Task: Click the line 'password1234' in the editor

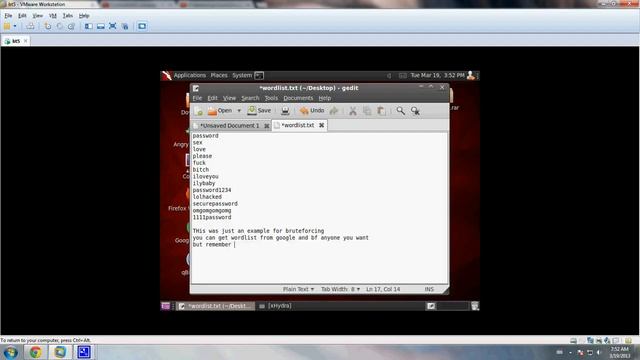Action: point(212,190)
